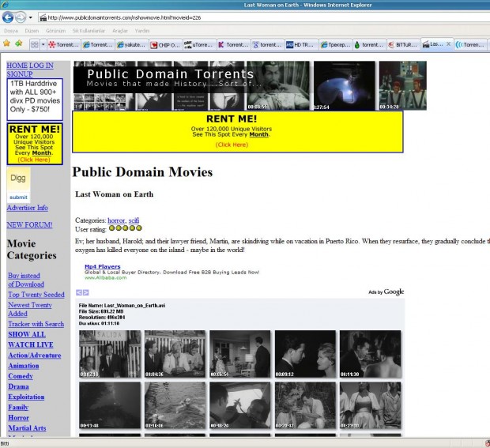Click the 1TB Harddrive offer box

[x=35, y=100]
